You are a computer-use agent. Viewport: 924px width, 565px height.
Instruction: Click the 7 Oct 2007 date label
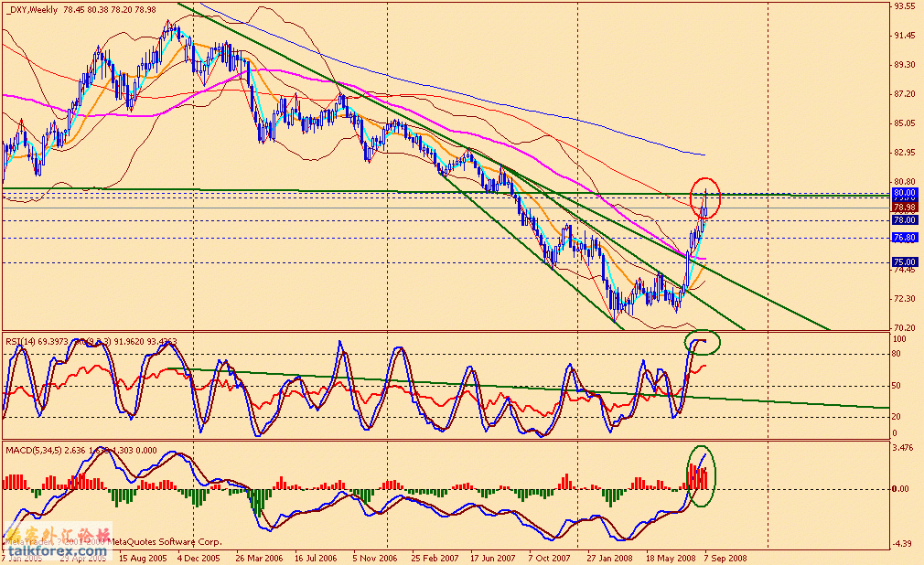tap(549, 558)
